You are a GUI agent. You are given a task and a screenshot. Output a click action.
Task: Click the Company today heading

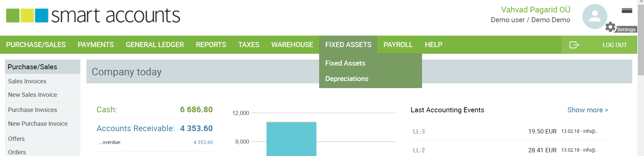(127, 72)
